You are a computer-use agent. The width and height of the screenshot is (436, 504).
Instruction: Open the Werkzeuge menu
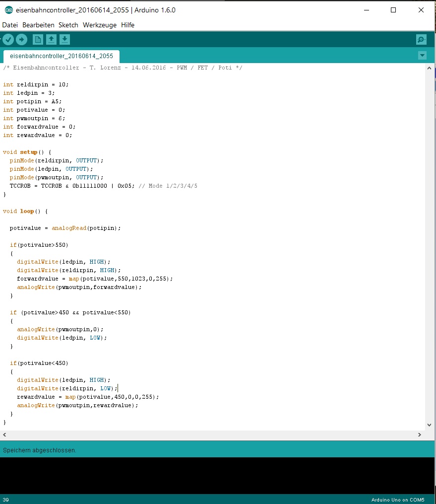pos(100,25)
